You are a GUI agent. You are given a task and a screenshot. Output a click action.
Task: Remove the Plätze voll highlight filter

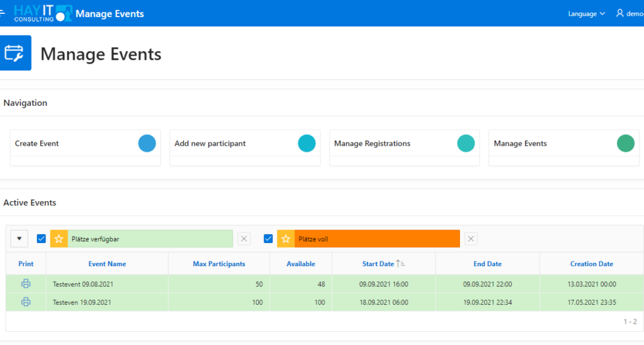pyautogui.click(x=471, y=239)
